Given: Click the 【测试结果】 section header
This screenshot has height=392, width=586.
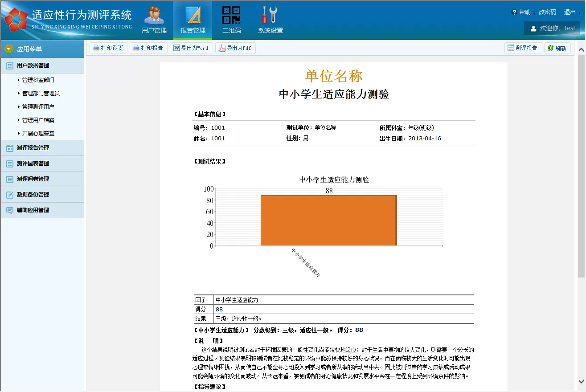Looking at the screenshot, I should (210, 162).
